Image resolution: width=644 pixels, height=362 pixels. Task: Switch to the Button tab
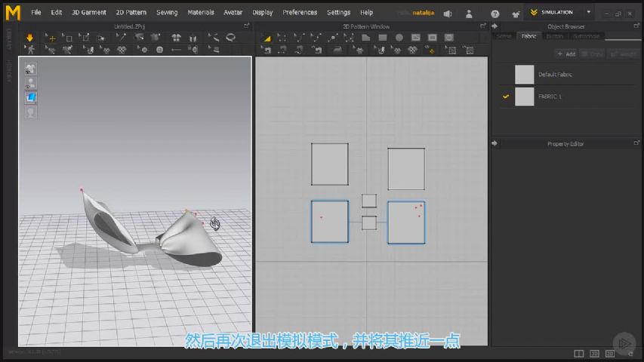554,36
